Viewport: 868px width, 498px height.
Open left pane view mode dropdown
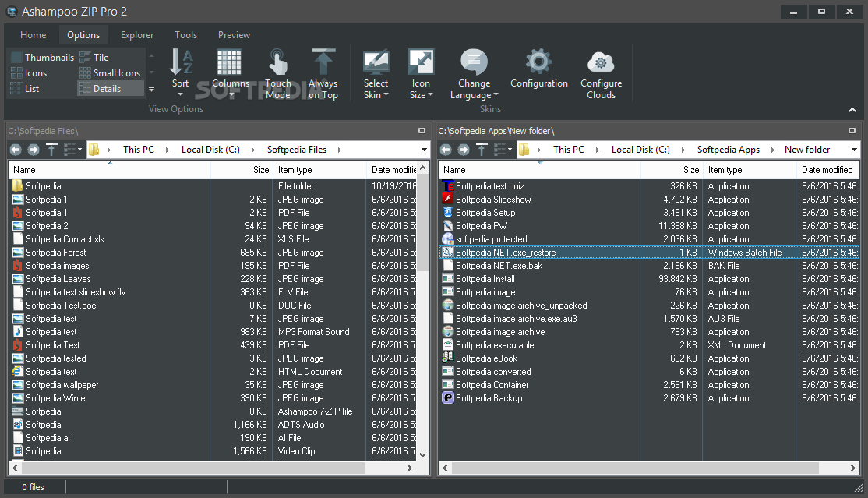point(72,150)
